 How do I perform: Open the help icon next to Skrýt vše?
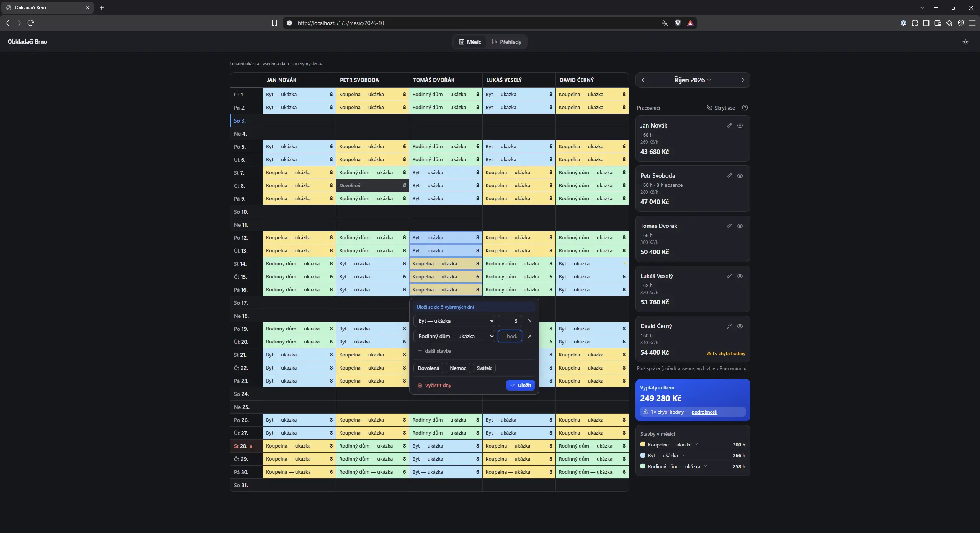(x=745, y=108)
